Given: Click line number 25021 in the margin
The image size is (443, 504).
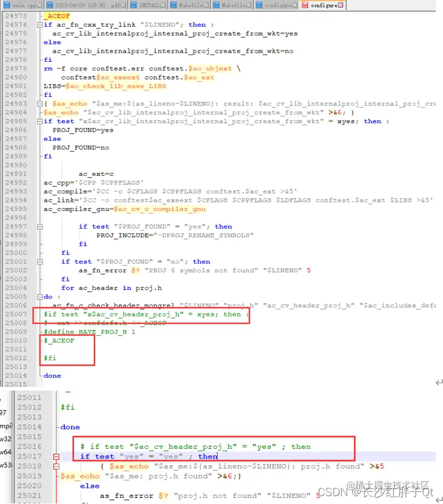Looking at the screenshot, I should [x=30, y=496].
